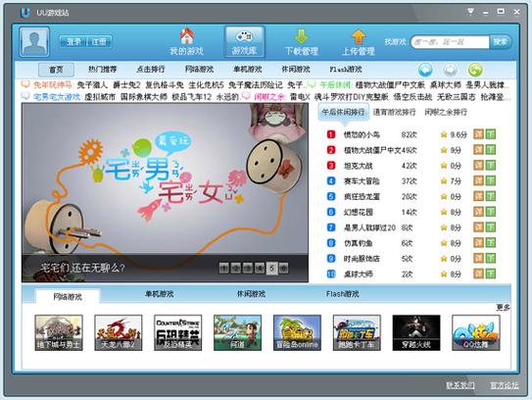Click 联系我们 link at bottom
Viewport: 532px width, 400px height.
[460, 385]
